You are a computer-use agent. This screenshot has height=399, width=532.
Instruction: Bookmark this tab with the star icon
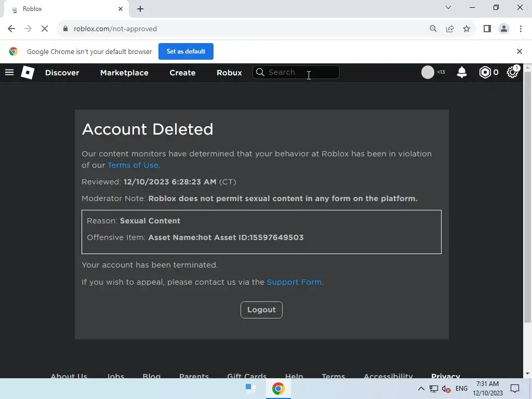pos(467,29)
